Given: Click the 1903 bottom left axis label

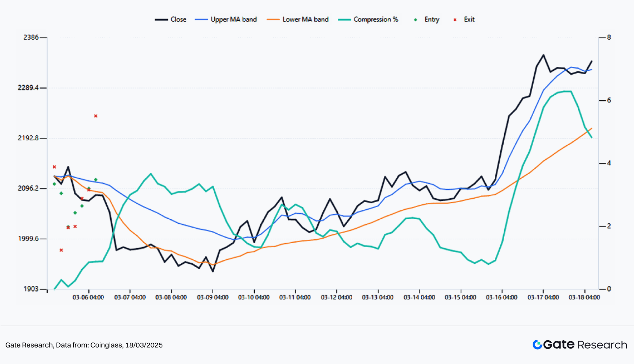Looking at the screenshot, I should pyautogui.click(x=31, y=289).
